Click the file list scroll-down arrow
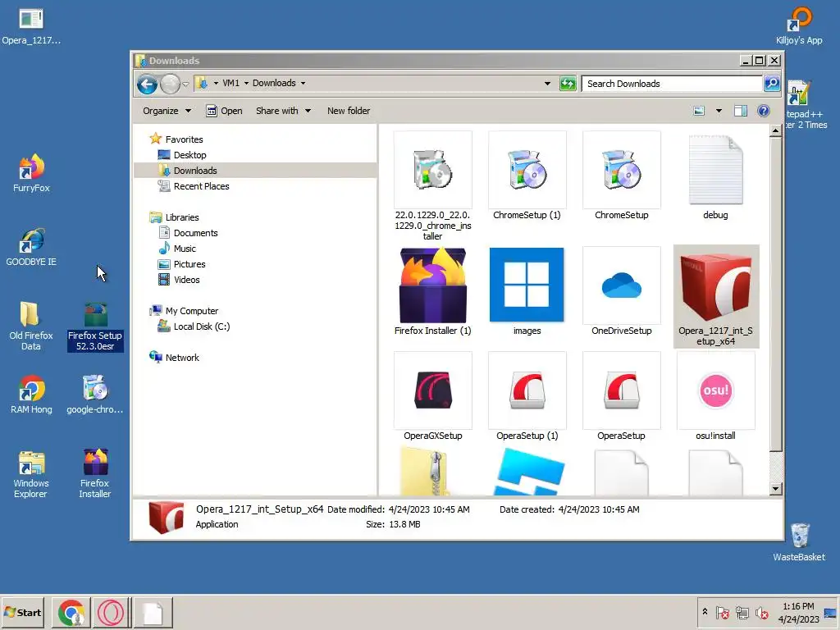The width and height of the screenshot is (840, 630). click(775, 489)
